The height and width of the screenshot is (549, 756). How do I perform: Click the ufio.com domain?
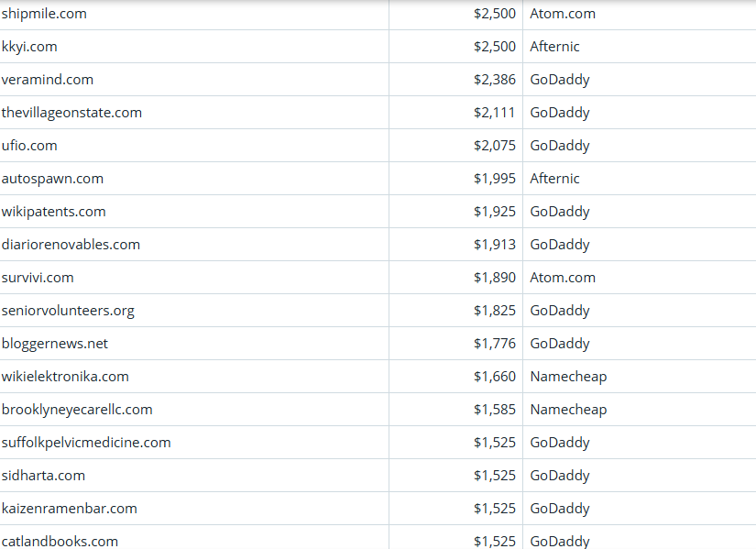(29, 146)
